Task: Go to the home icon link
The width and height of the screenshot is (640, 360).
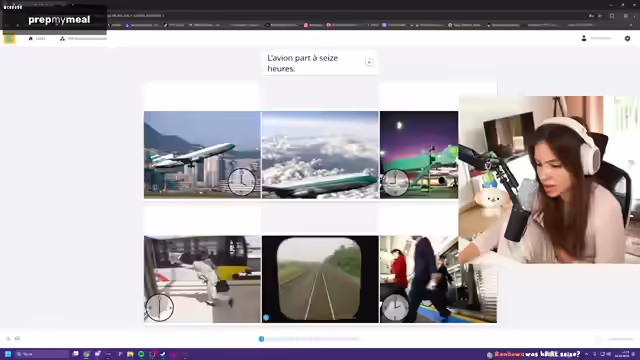Action: click(x=31, y=38)
